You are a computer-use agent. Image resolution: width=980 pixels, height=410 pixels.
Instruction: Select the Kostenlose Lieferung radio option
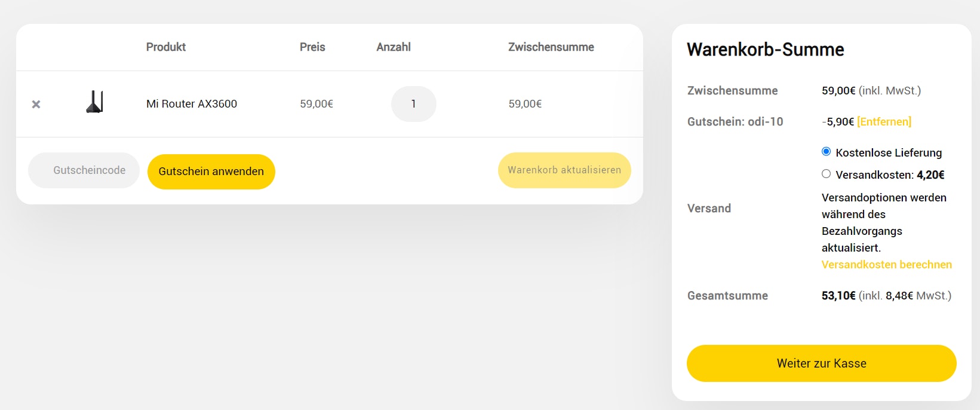(826, 152)
